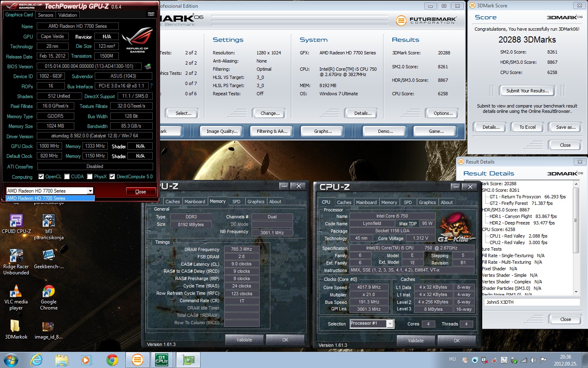Screen dimensions: 588x368
Task: Click Image Quality button in 3DMark06
Action: click(222, 131)
